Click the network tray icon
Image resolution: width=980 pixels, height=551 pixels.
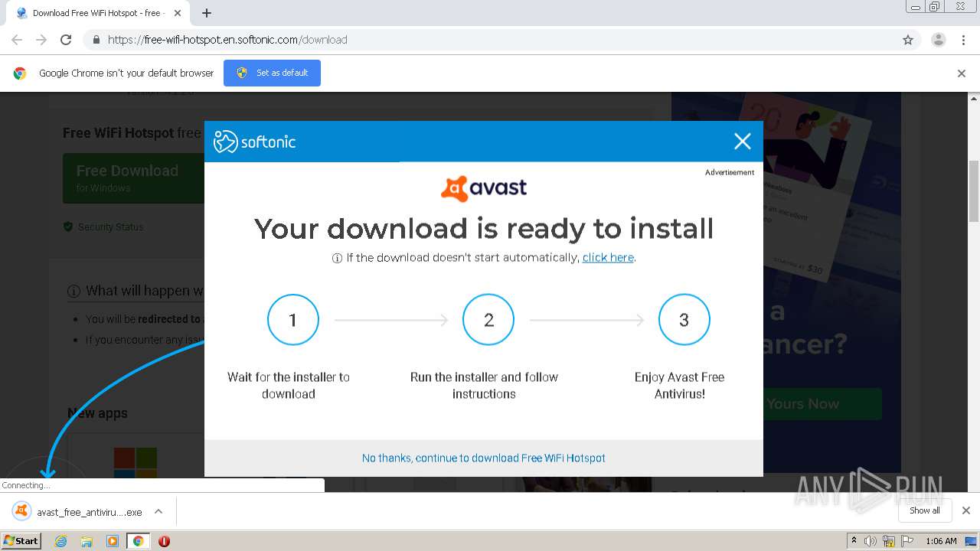tap(889, 541)
